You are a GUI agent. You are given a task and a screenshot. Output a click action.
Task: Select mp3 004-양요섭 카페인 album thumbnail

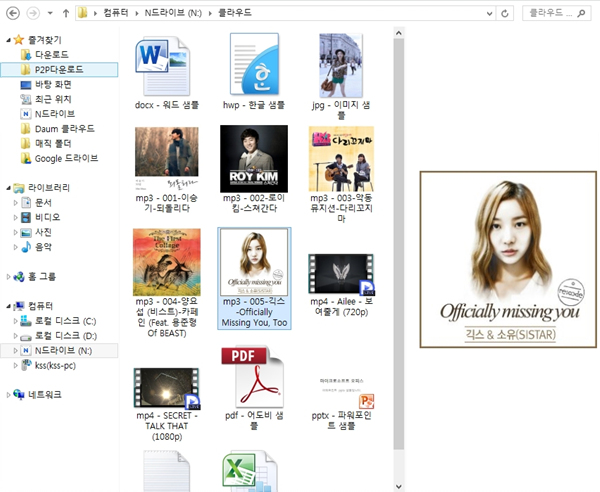click(167, 262)
